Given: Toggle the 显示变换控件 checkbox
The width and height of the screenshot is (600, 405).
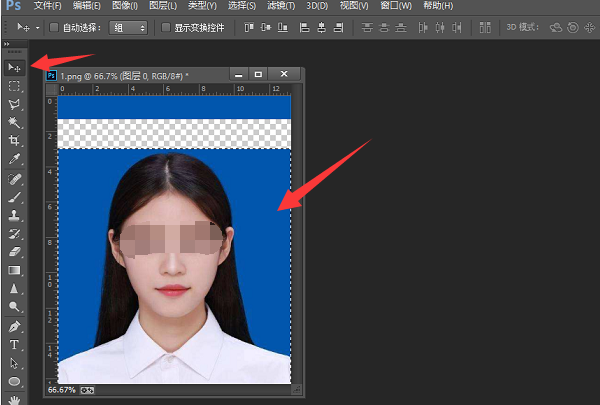Looking at the screenshot, I should [x=166, y=27].
